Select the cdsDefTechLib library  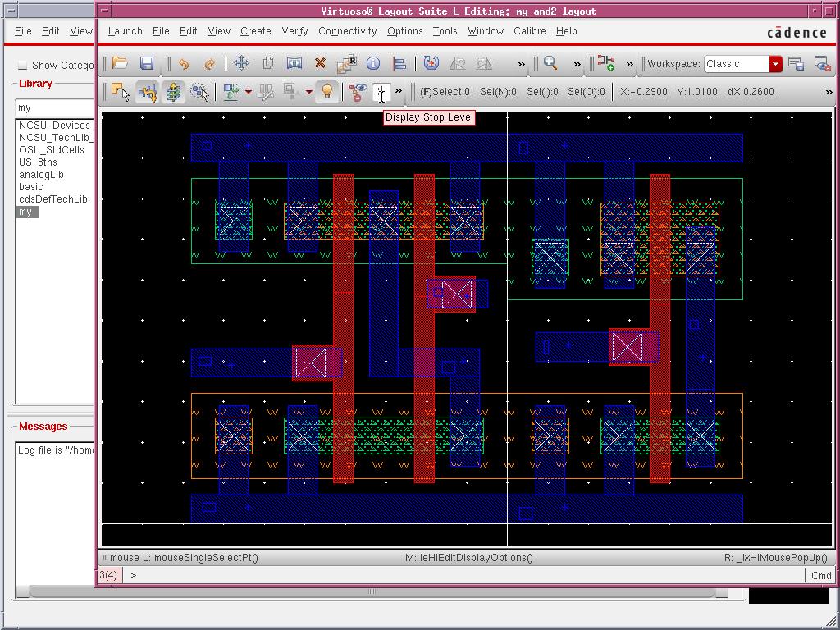pyautogui.click(x=53, y=199)
